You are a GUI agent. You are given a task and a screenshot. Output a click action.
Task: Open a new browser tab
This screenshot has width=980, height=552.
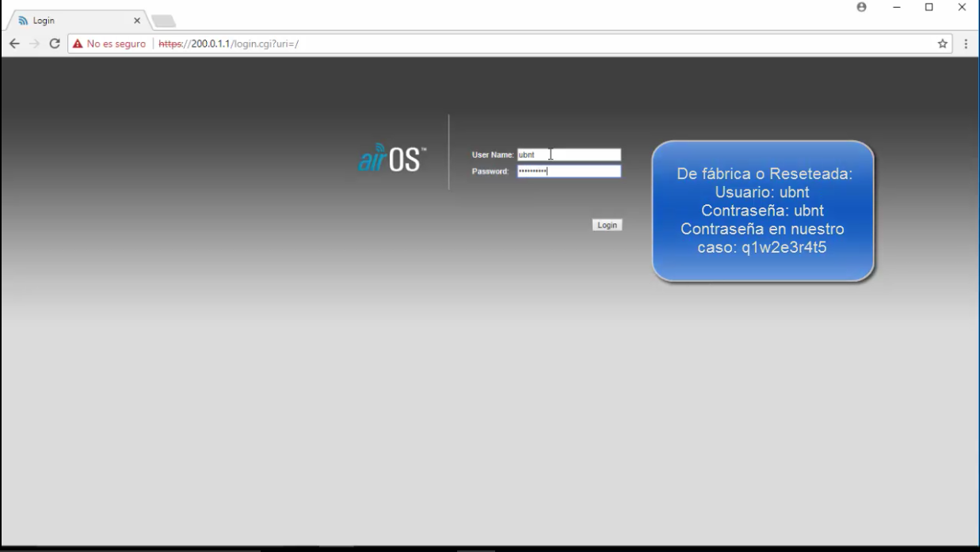[163, 21]
